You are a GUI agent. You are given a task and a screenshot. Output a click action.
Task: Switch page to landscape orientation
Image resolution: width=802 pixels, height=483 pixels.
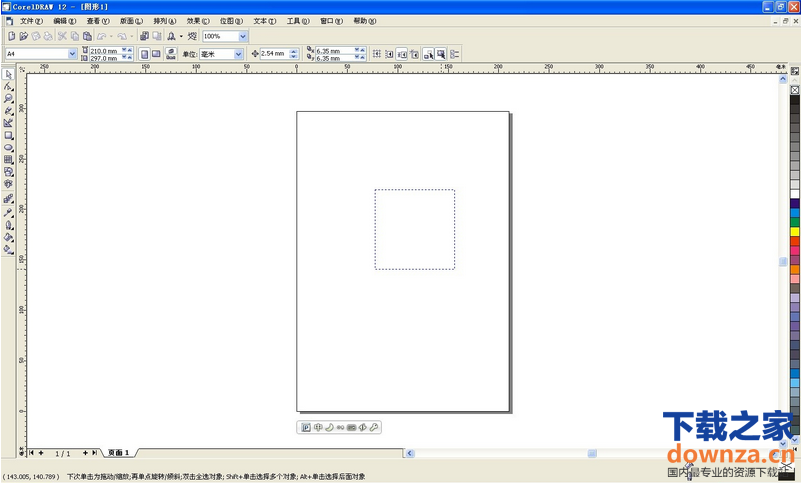pyautogui.click(x=157, y=54)
